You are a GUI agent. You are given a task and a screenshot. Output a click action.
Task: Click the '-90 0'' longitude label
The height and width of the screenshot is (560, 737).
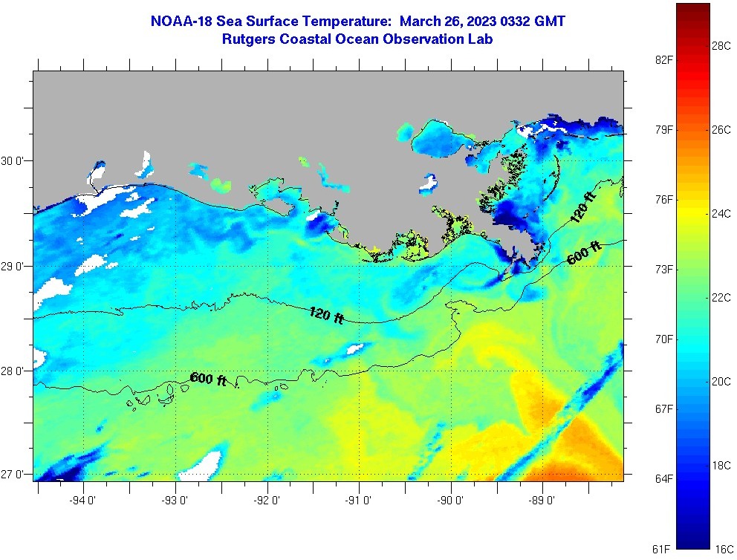pyautogui.click(x=450, y=501)
